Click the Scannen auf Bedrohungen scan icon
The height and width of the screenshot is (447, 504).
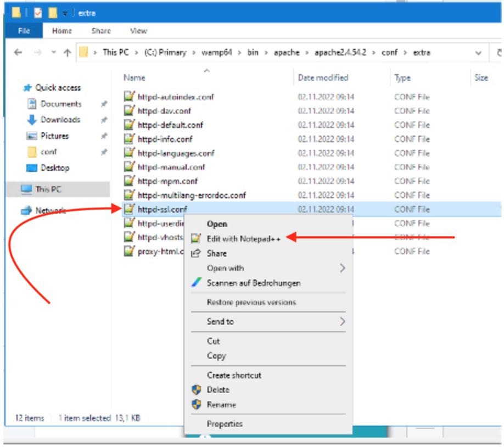tap(198, 282)
